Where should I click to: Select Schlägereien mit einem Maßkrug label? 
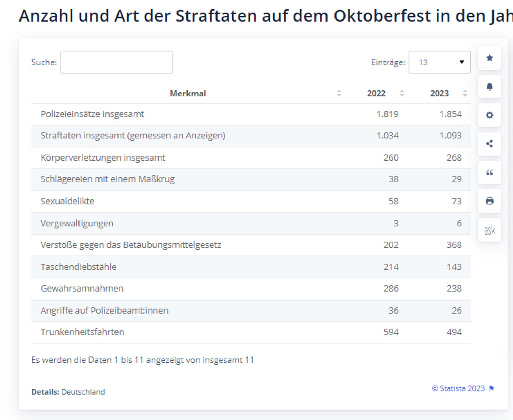(107, 179)
